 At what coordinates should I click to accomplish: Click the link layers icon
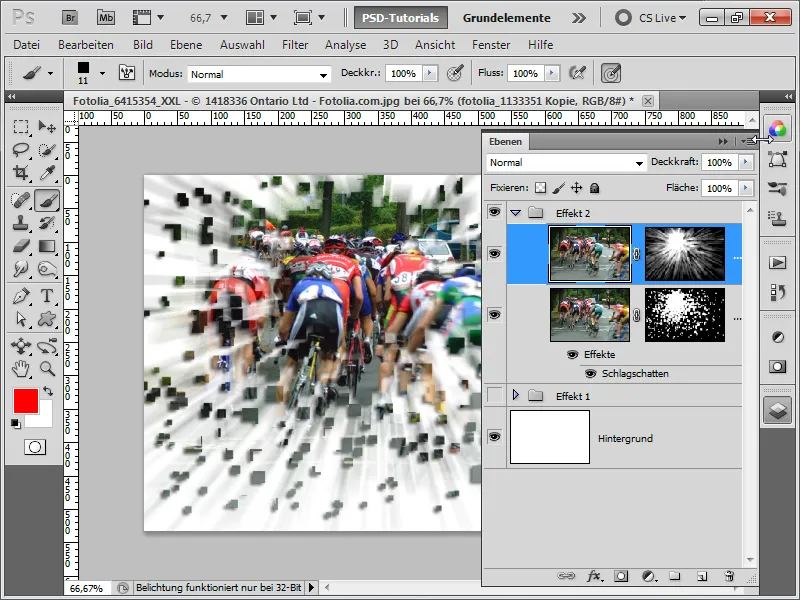coord(566,576)
